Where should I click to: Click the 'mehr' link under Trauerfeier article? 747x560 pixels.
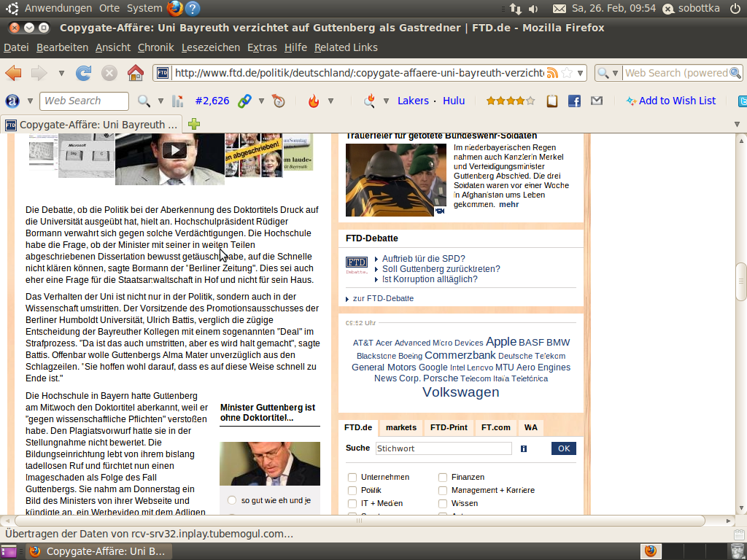[x=508, y=204]
